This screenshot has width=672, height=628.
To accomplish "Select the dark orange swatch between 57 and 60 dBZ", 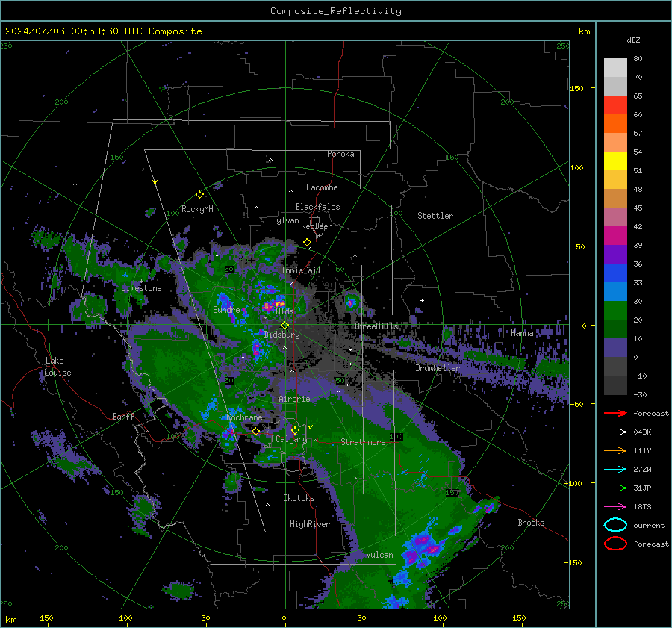I will (x=615, y=124).
